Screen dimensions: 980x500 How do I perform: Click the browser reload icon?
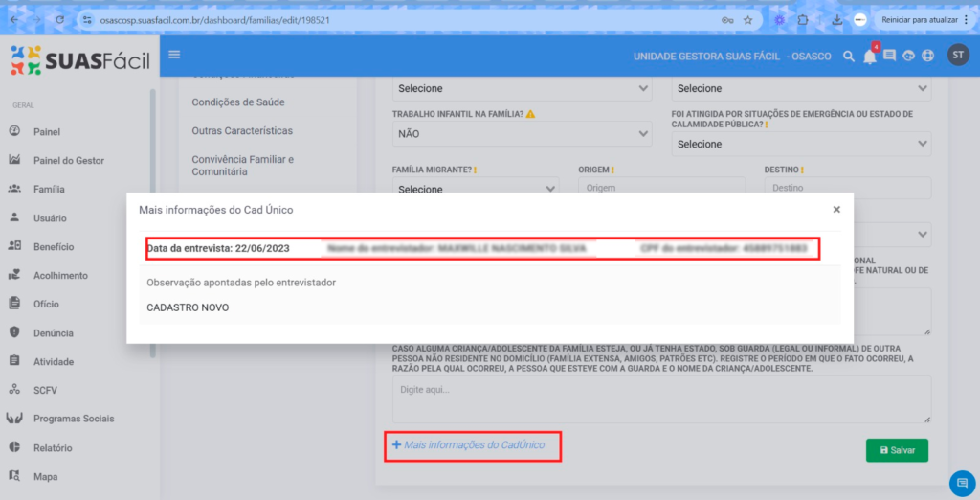pyautogui.click(x=60, y=20)
